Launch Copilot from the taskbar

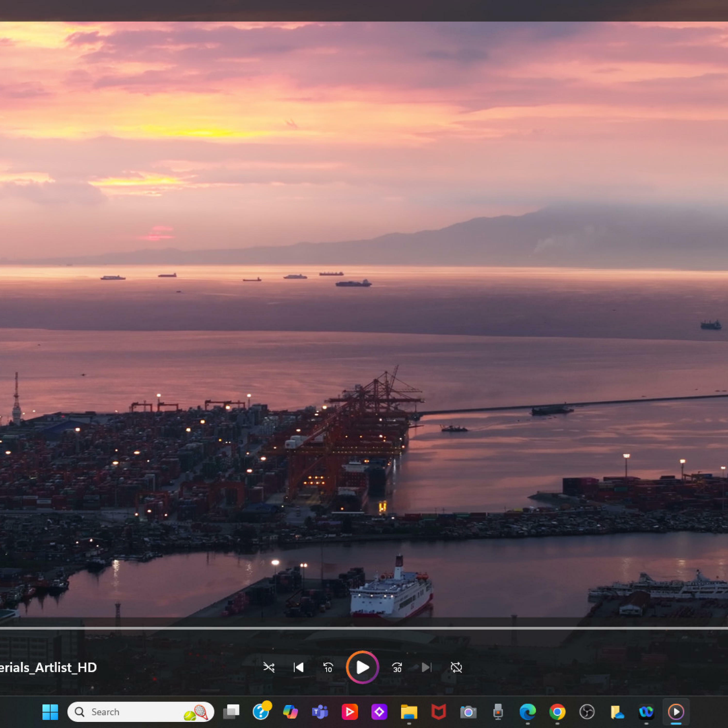[290, 712]
